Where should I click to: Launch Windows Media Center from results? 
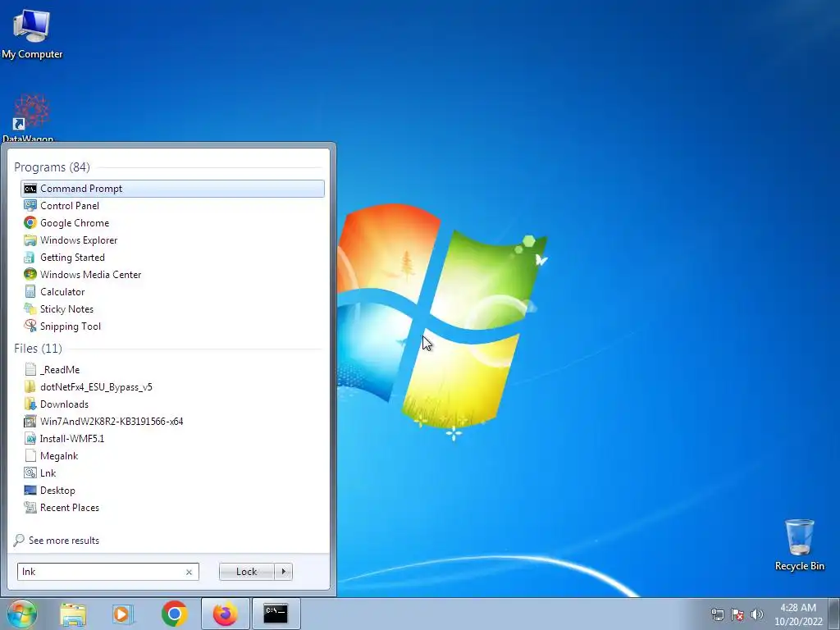(x=172, y=274)
